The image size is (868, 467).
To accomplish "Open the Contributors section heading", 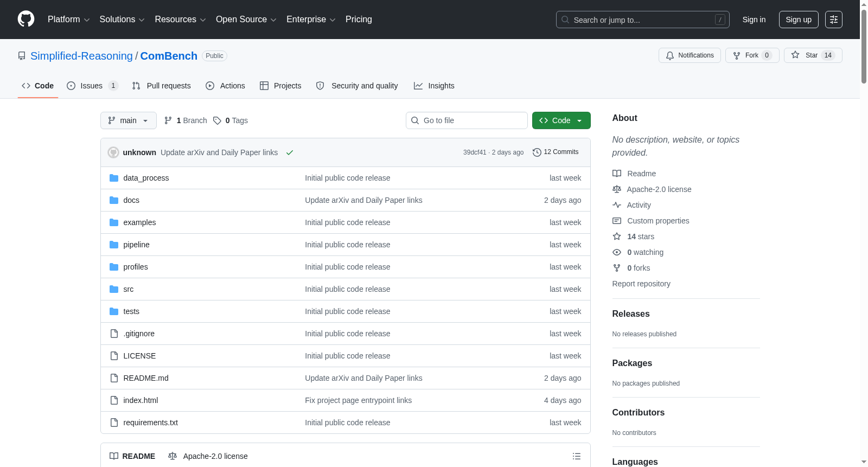I will point(639,413).
